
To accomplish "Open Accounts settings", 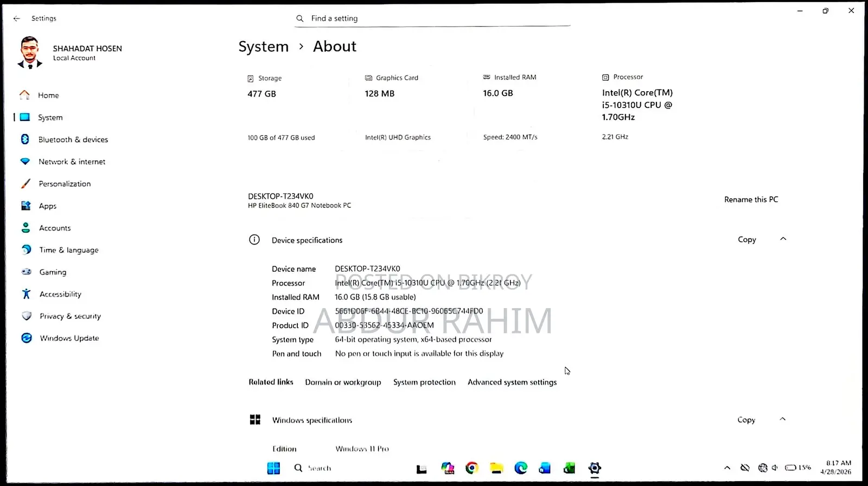I will coord(55,228).
